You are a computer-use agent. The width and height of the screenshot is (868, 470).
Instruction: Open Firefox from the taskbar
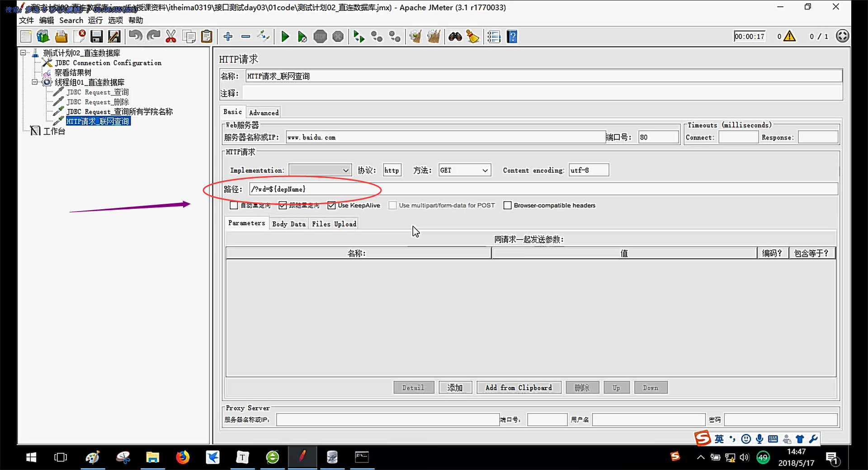(183, 457)
